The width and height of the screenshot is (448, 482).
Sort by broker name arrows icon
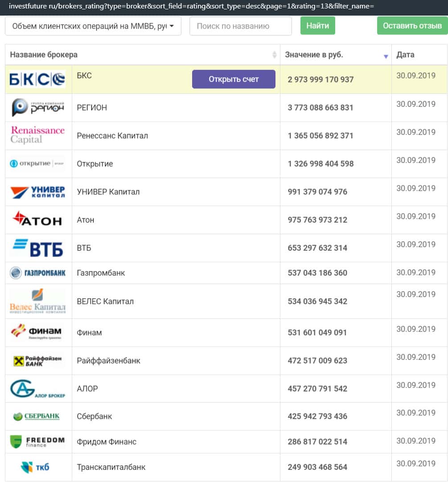point(275,55)
